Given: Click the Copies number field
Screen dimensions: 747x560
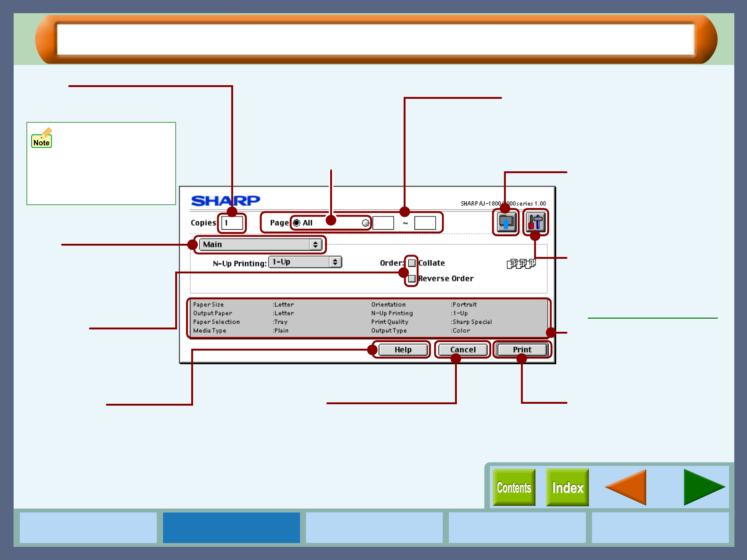Looking at the screenshot, I should 233,223.
